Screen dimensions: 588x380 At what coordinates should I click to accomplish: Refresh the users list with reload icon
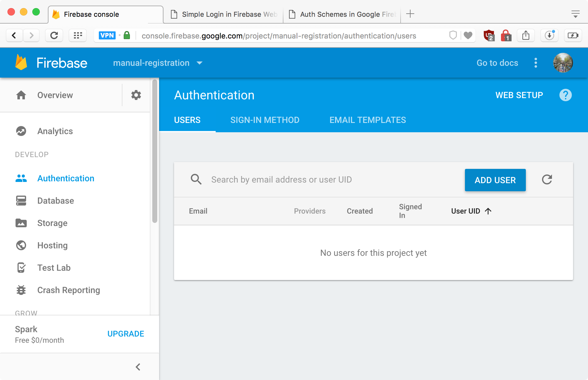(x=547, y=179)
